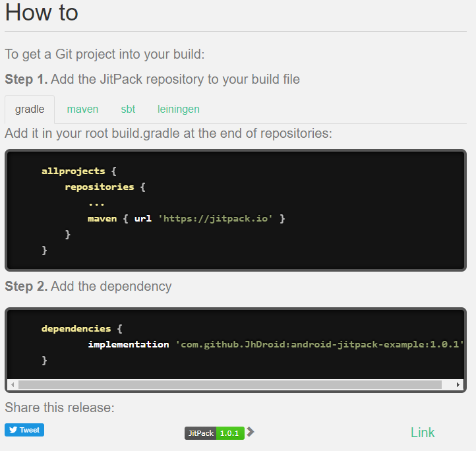Image resolution: width=476 pixels, height=451 pixels.
Task: Click 'Share this release:' text
Action: [x=59, y=407]
